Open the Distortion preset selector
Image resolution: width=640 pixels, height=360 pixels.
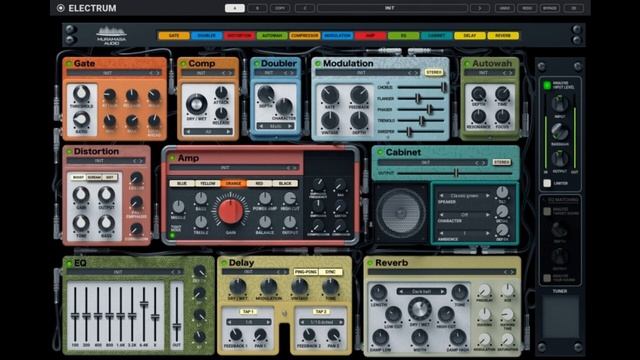(x=106, y=161)
